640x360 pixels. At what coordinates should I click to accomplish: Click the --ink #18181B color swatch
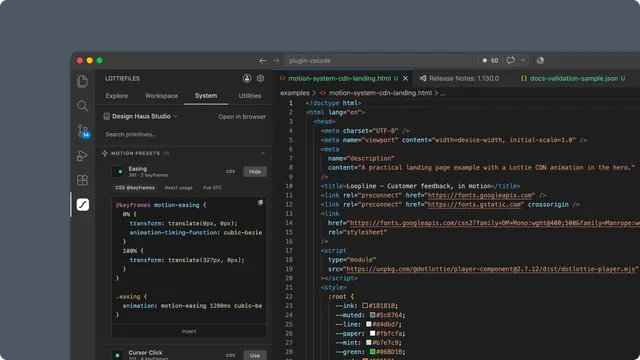point(365,305)
